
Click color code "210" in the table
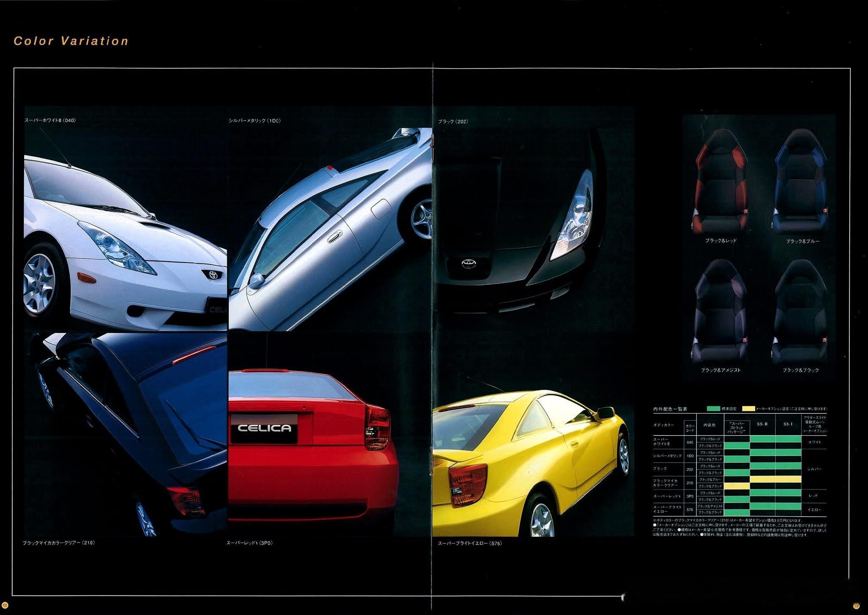(690, 483)
